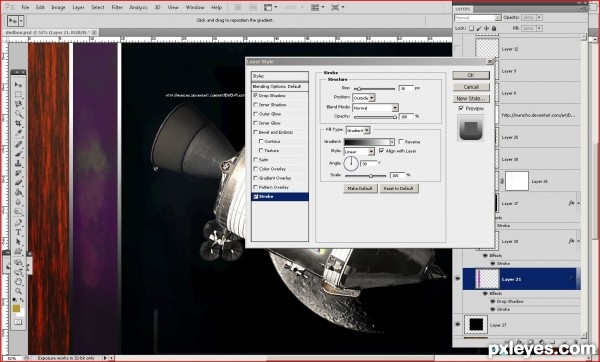Open the stroke Position dropdown
This screenshot has height=362, width=600.
[364, 98]
